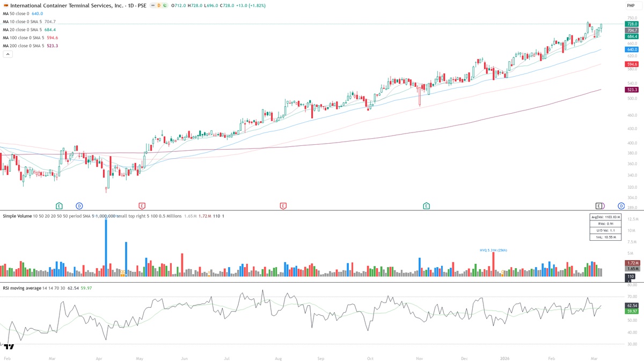Collapse the indicator legend chevron
The image size is (644, 362).
pyautogui.click(x=8, y=54)
